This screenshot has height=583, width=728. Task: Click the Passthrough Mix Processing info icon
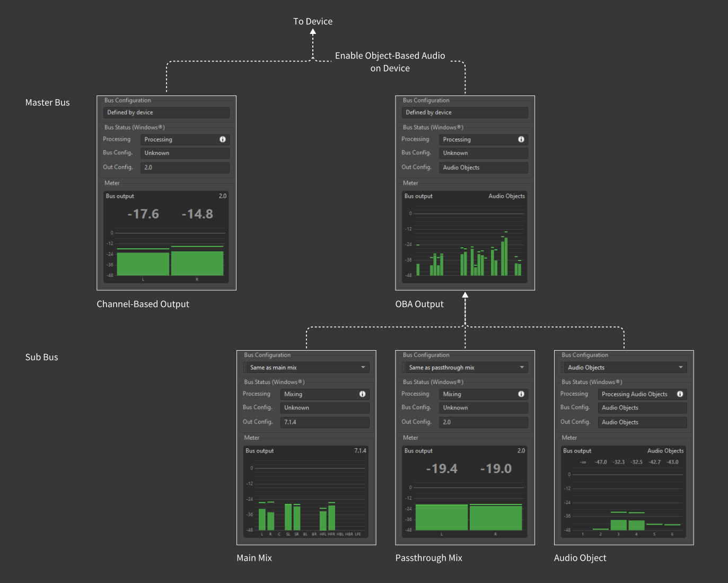[x=521, y=394]
